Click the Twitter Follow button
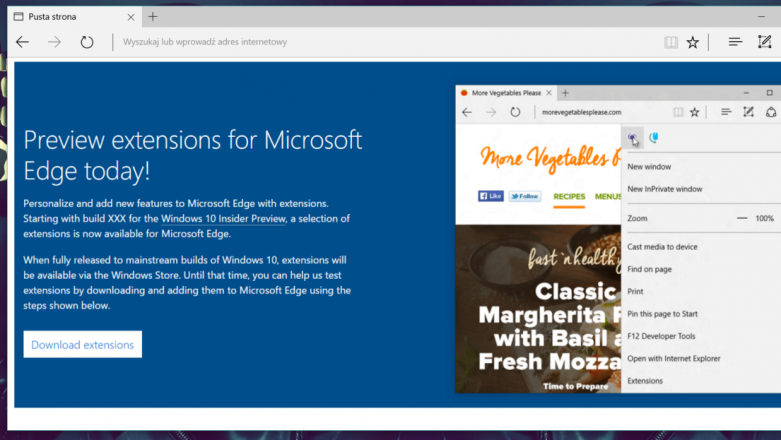Screen dimensions: 781x440 coord(525,196)
